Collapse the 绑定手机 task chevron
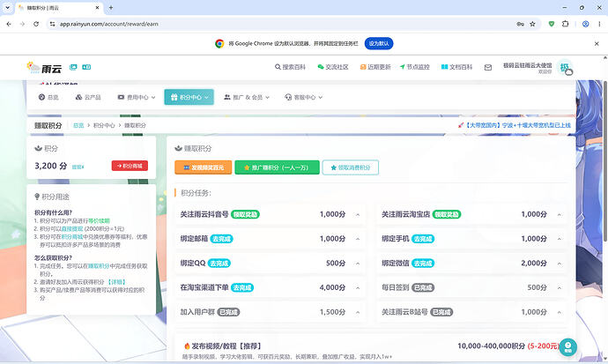608x364 pixels. (x=560, y=239)
